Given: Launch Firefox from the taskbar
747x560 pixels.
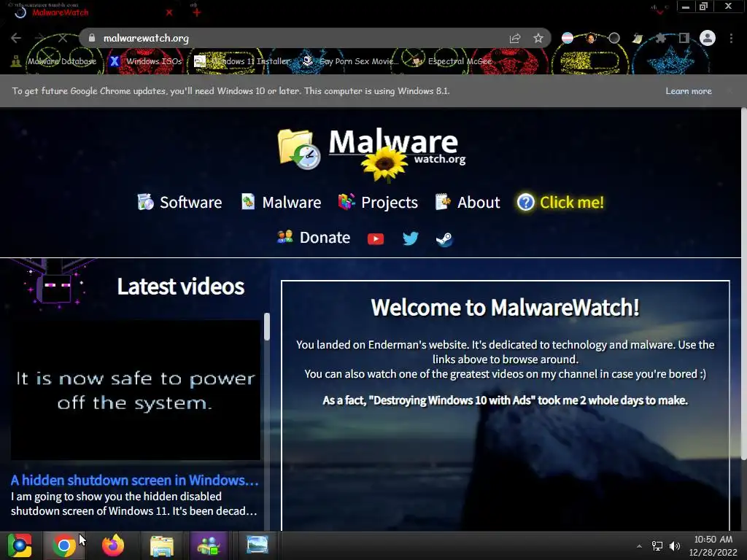Looking at the screenshot, I should (113, 545).
